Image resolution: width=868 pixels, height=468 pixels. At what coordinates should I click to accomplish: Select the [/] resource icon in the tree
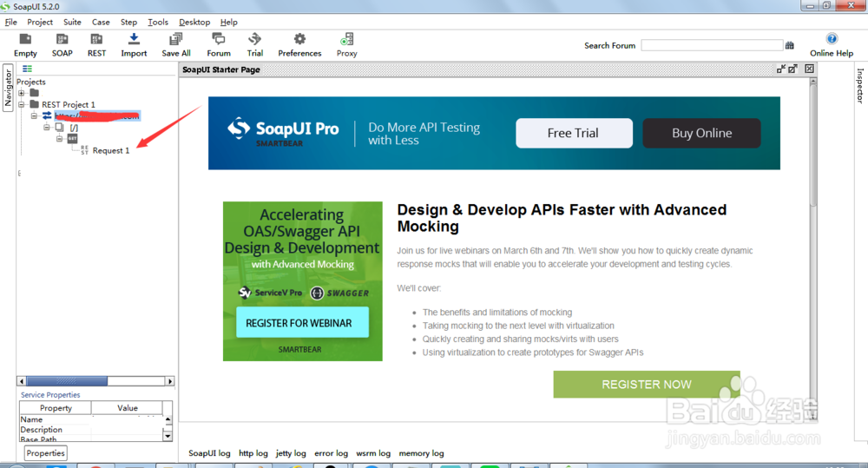coord(59,128)
